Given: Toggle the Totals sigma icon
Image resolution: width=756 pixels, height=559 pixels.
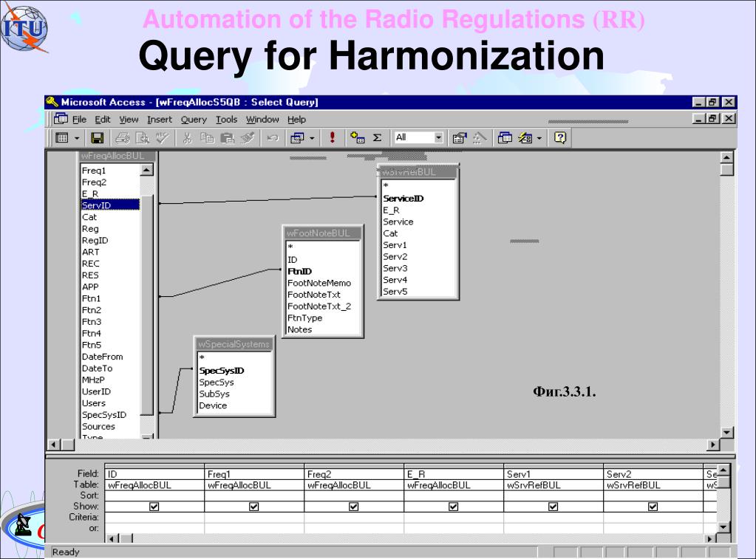Looking at the screenshot, I should (377, 138).
